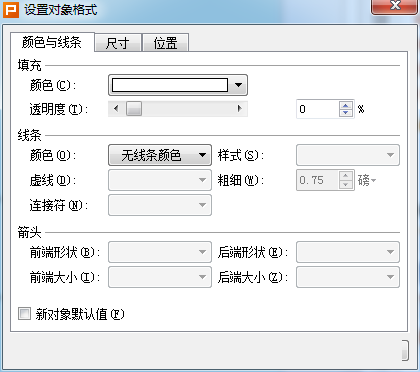Decrease transparency percent with down spinner
The width and height of the screenshot is (420, 372).
(x=346, y=113)
